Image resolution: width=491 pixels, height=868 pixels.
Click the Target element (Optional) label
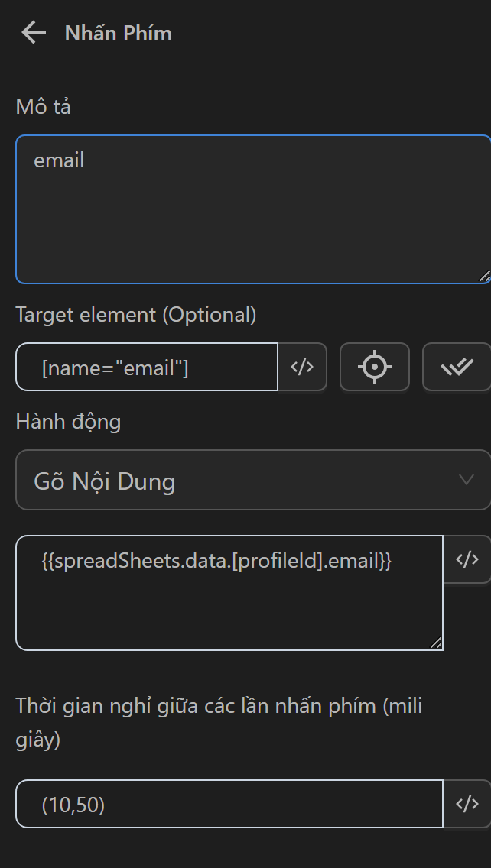pos(136,314)
